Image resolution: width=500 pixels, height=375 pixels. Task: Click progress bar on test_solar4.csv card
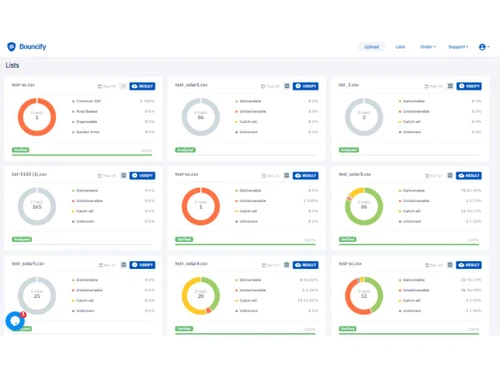click(x=245, y=333)
